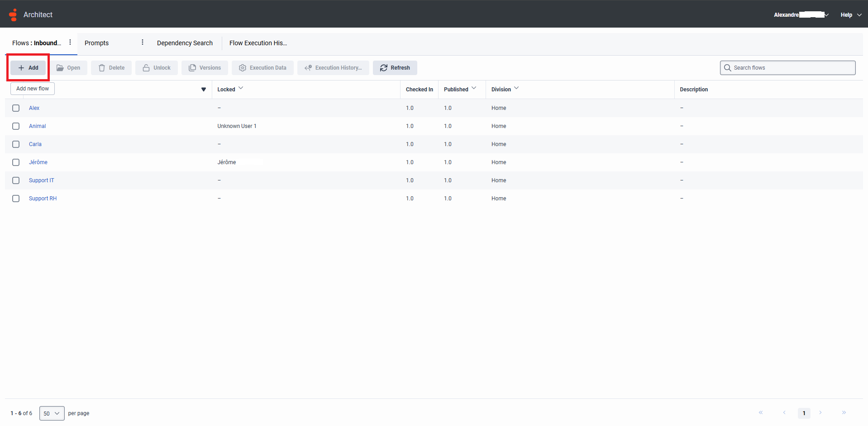Image resolution: width=868 pixels, height=426 pixels.
Task: Open the 50 per page dropdown
Action: point(52,413)
